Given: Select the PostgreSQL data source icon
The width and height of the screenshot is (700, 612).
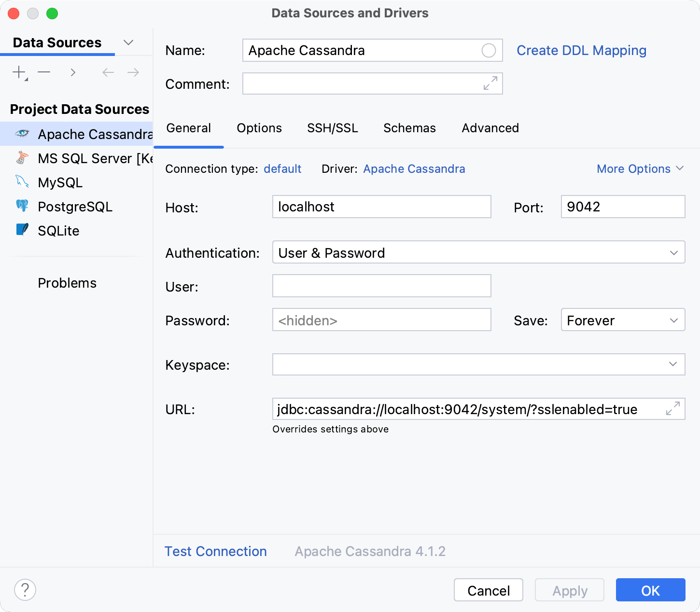Looking at the screenshot, I should pyautogui.click(x=22, y=206).
